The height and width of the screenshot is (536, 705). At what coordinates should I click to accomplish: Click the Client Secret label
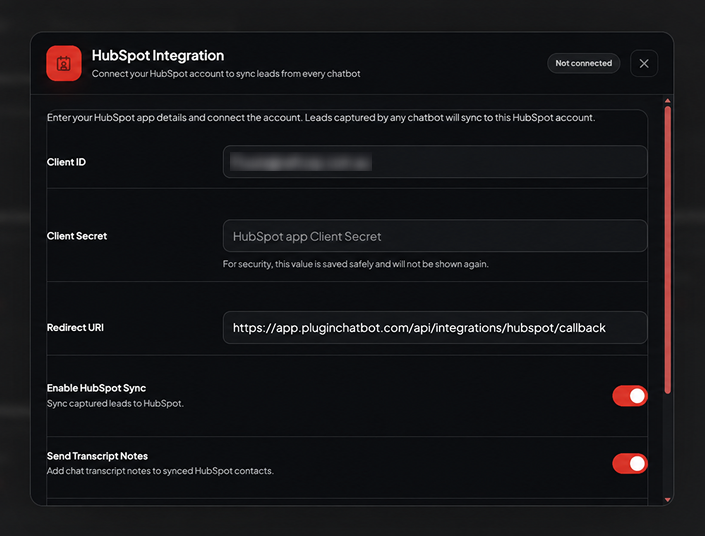[77, 236]
